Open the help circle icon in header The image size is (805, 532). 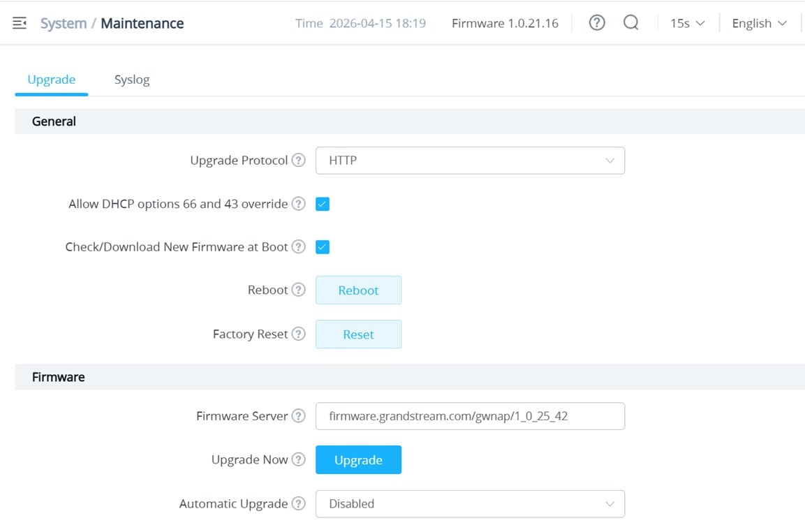pos(596,23)
